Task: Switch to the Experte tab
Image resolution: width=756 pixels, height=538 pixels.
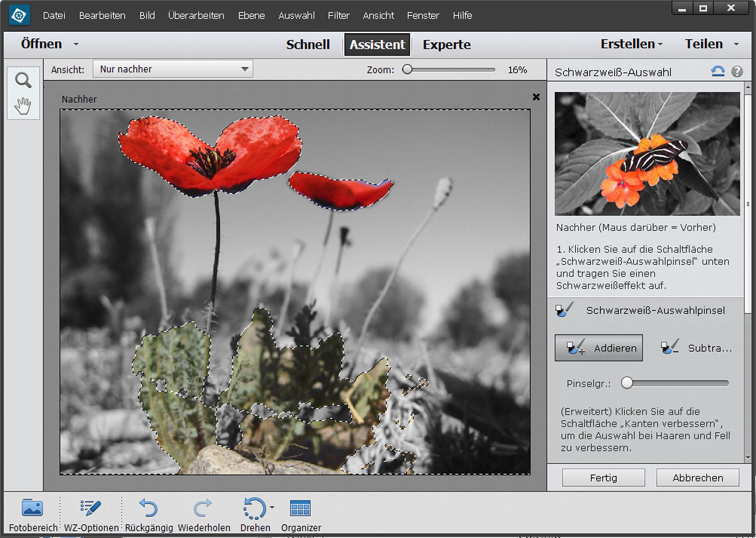Action: (446, 44)
